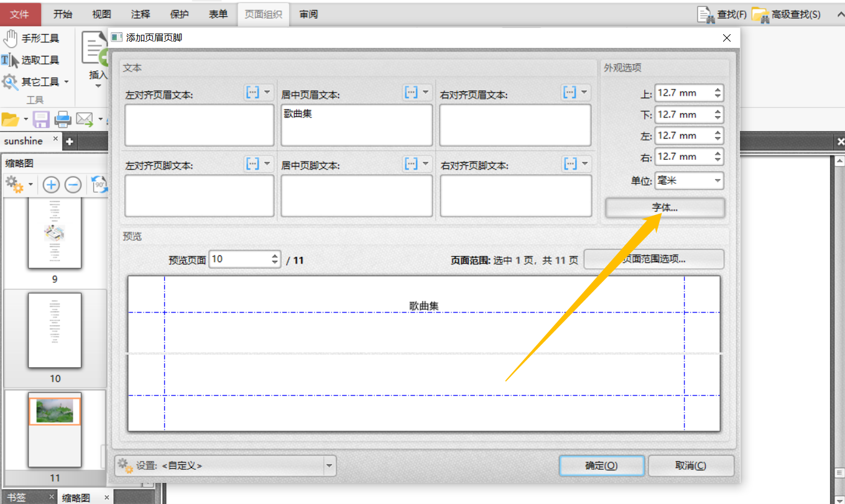The width and height of the screenshot is (845, 504).
Task: Expand right footer macro dropdown arrow
Action: point(584,163)
